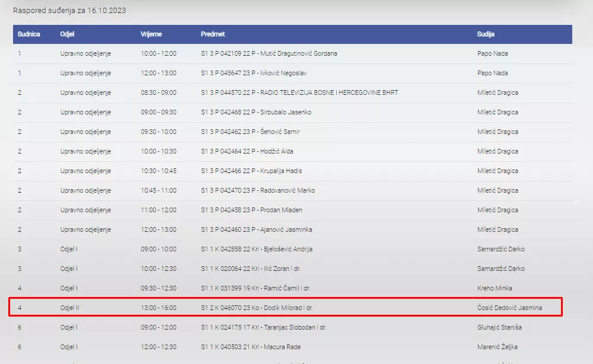Open the Ilić Zoran i dr. case

point(251,269)
